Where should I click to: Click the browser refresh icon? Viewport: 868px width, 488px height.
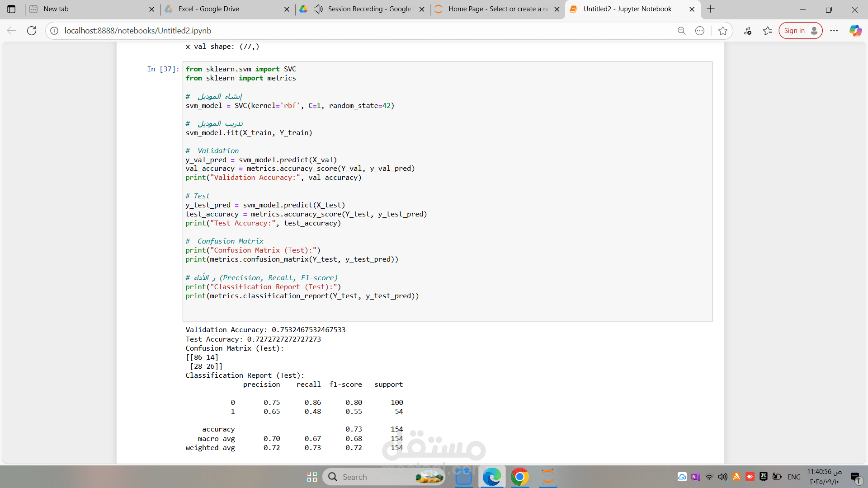32,31
